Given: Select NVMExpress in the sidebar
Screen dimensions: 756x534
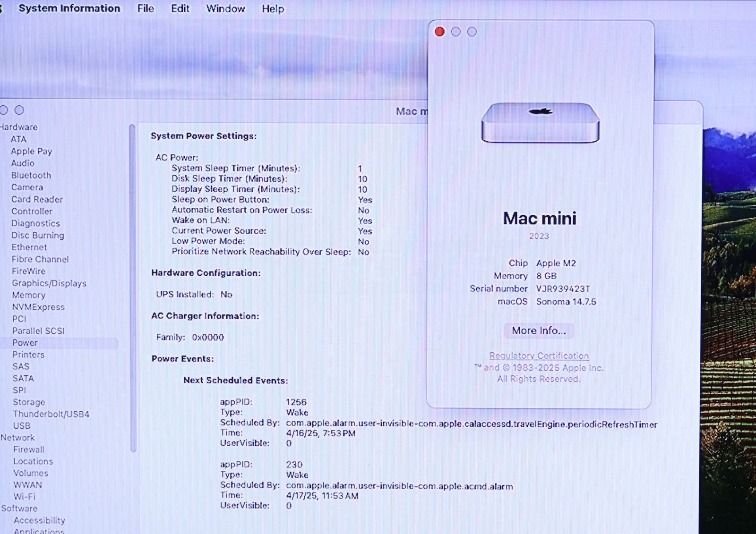Looking at the screenshot, I should (38, 307).
